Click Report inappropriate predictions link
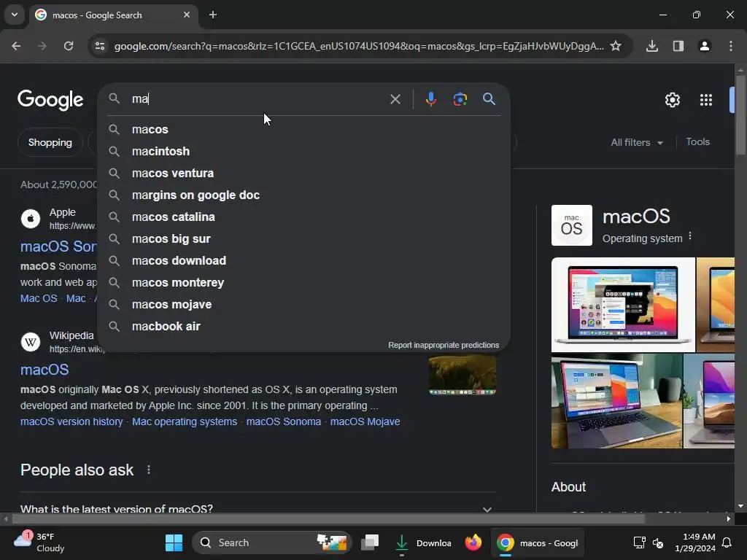 click(x=444, y=345)
